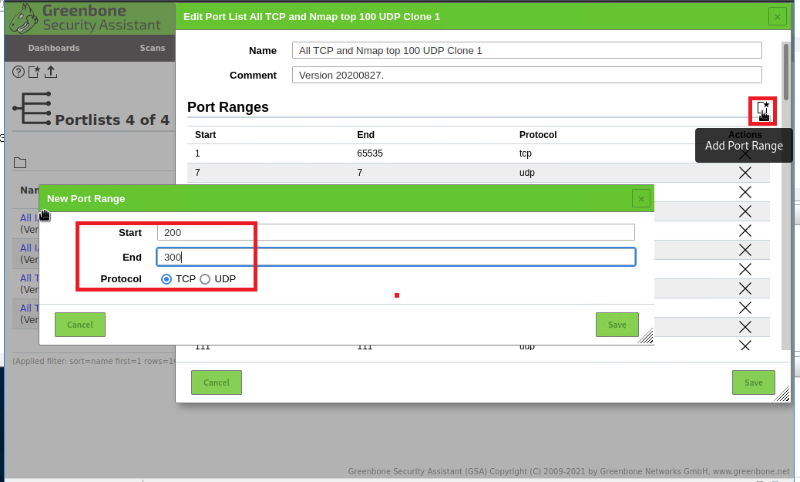Select the TCP protocol radio button
The height and width of the screenshot is (482, 800).
point(167,279)
